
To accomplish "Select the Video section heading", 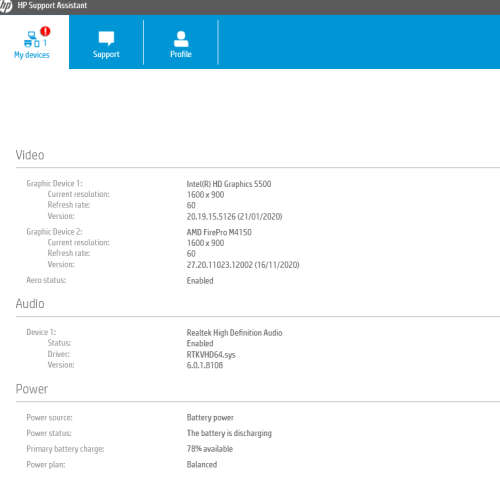I will [x=30, y=155].
